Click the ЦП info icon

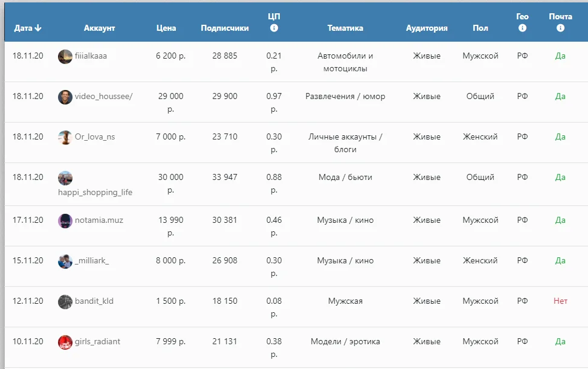(274, 28)
